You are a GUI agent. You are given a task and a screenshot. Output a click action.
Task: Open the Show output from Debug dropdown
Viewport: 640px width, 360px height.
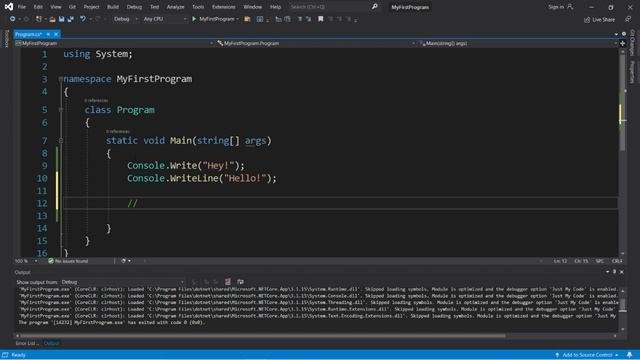click(123, 282)
